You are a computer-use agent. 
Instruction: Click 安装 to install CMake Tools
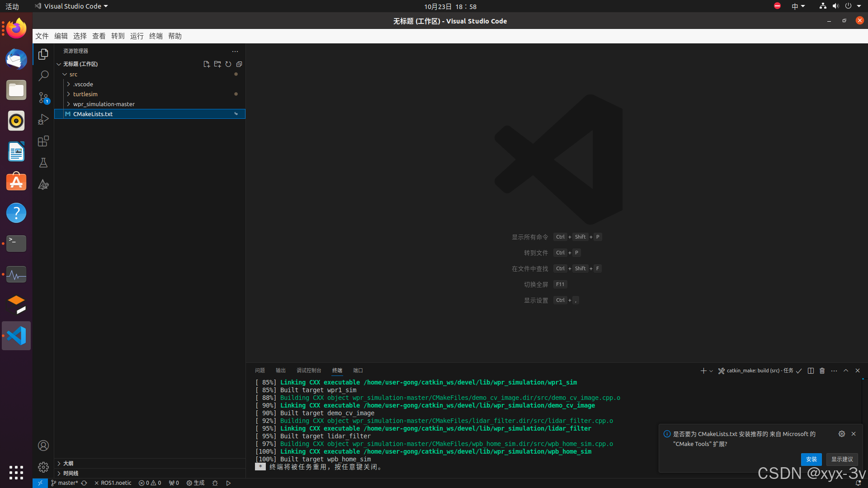pos(811,459)
